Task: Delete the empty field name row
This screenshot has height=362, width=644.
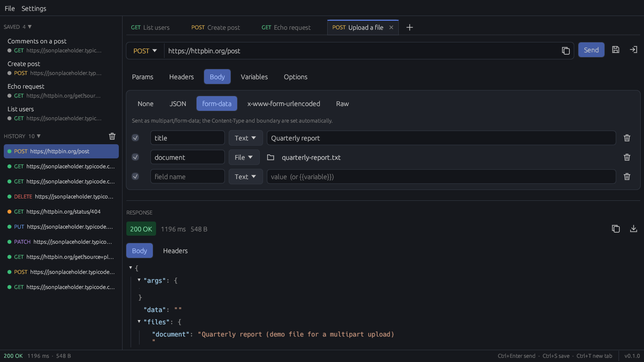Action: 627,177
